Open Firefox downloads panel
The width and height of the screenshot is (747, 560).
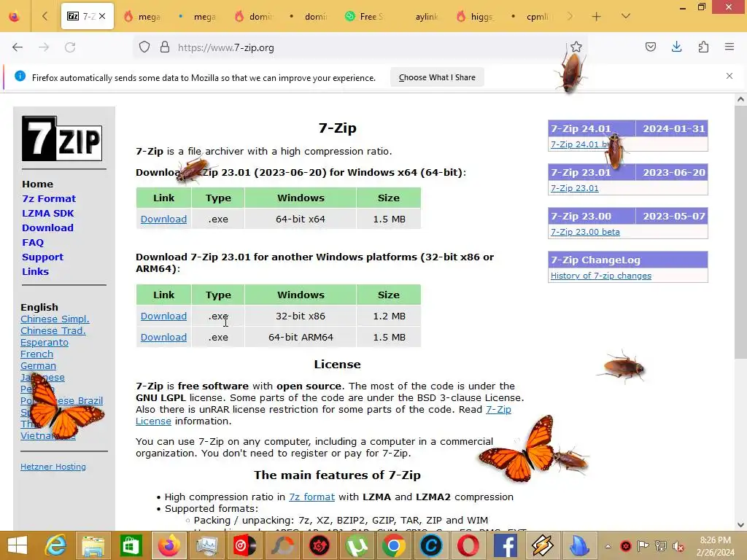(676, 47)
